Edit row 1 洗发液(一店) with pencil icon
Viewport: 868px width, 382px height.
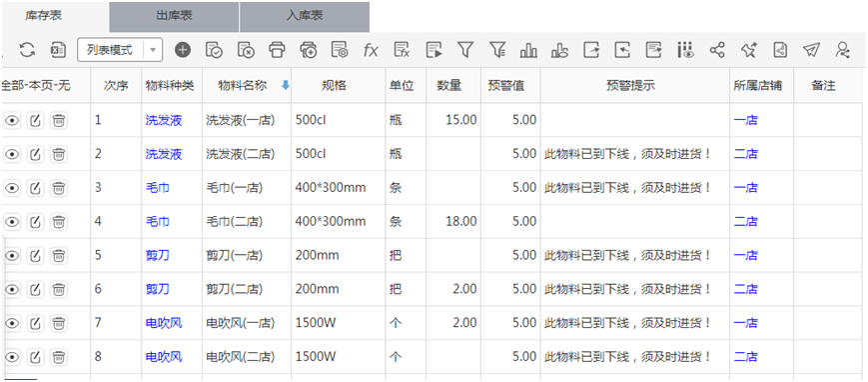pyautogui.click(x=35, y=120)
